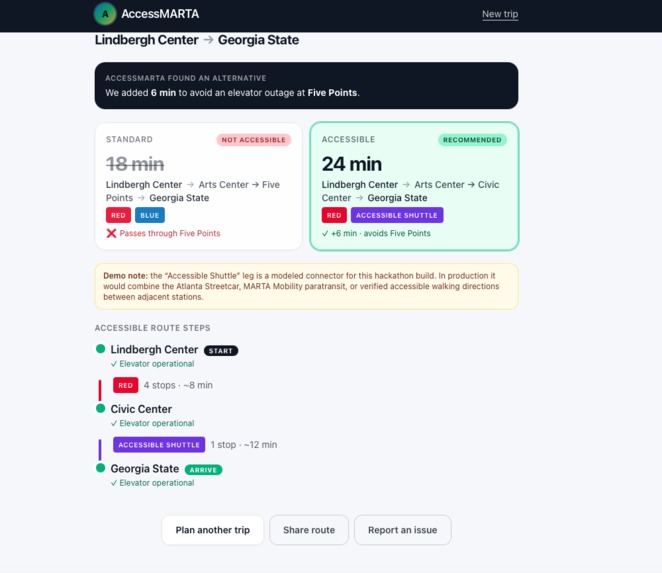Click the Lindbergh Center step name
Viewport: 662px width, 573px height.
pos(154,350)
